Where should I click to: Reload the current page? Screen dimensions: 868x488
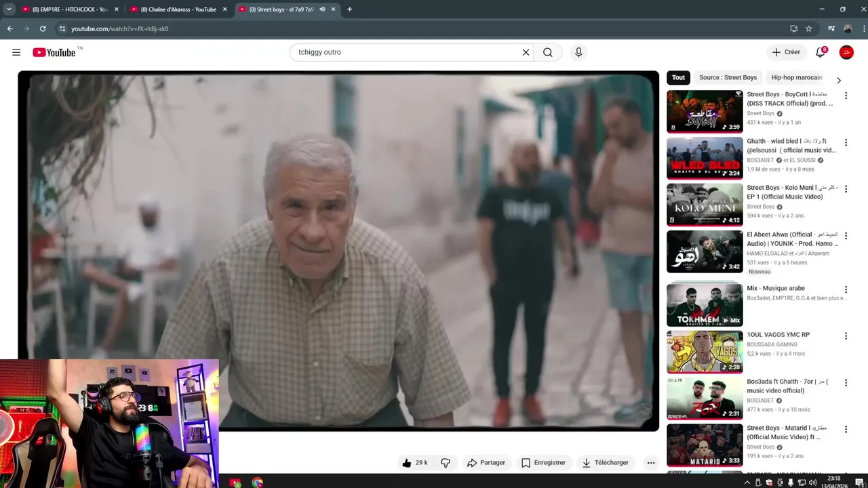pos(43,28)
